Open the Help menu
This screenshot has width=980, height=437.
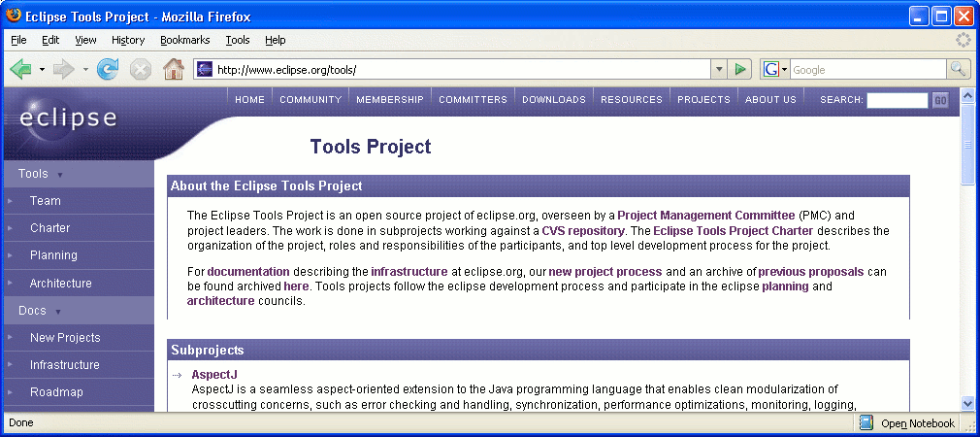click(x=275, y=40)
